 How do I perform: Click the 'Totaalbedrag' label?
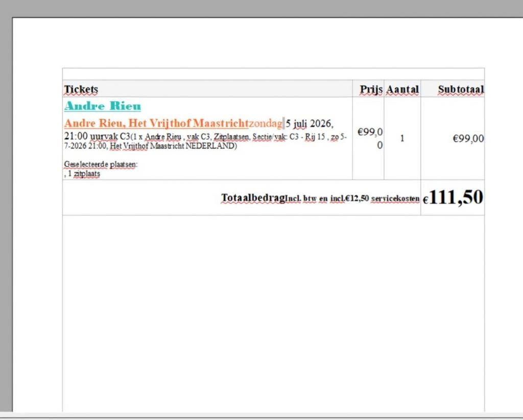[x=253, y=197]
